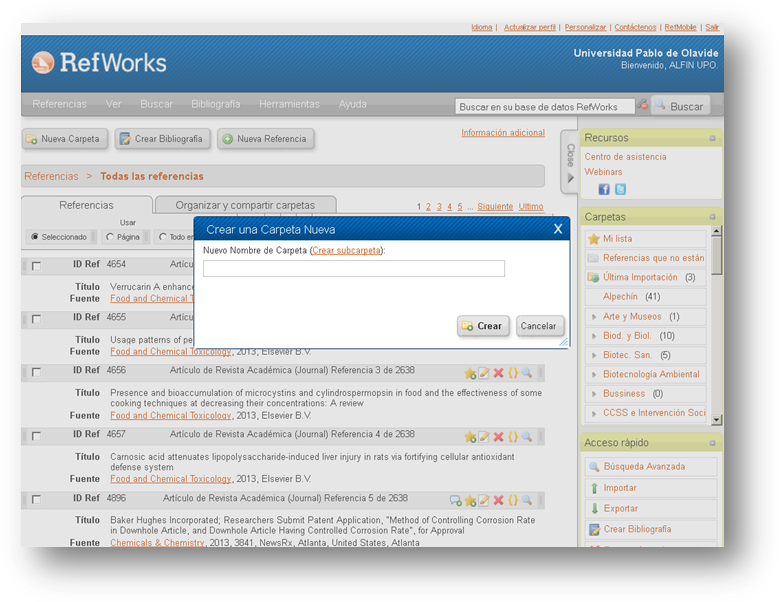Check the box for reference 4654
779x602 pixels.
pos(36,266)
